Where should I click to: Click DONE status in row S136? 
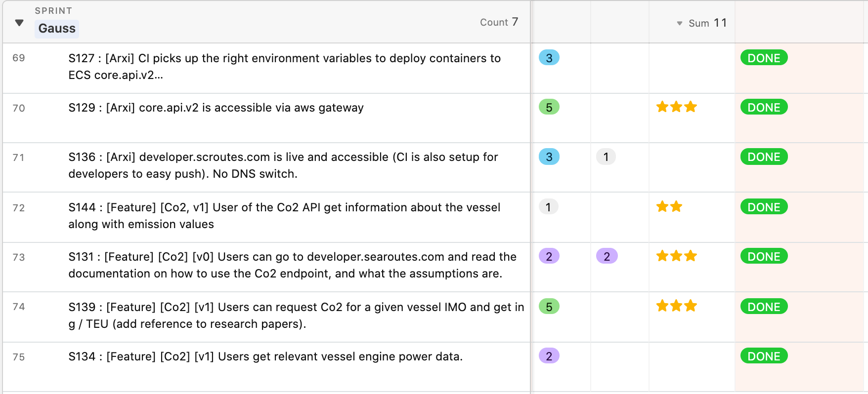tap(764, 157)
